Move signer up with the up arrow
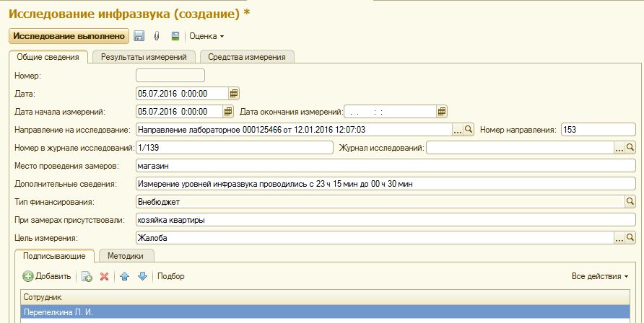644x323 pixels. point(124,276)
